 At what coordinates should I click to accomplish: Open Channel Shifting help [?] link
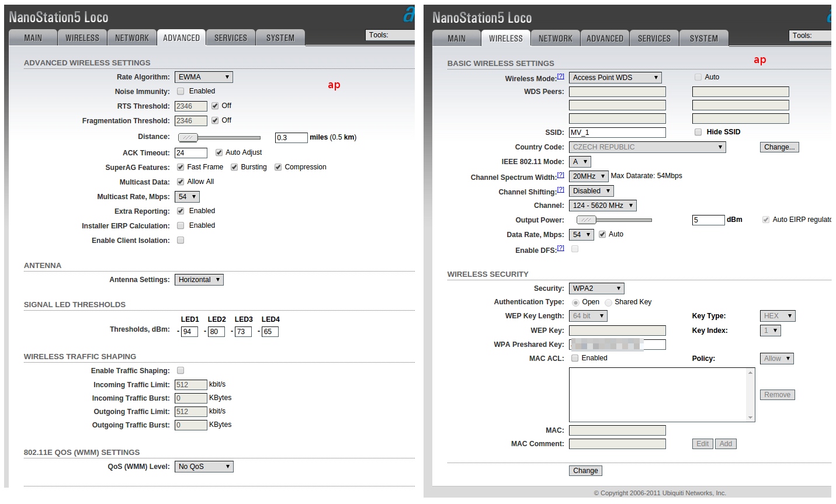click(x=561, y=190)
